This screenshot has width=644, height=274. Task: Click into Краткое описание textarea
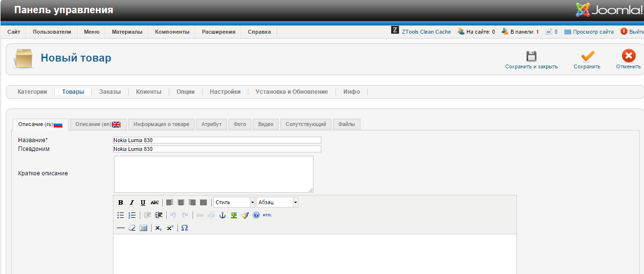(x=214, y=174)
